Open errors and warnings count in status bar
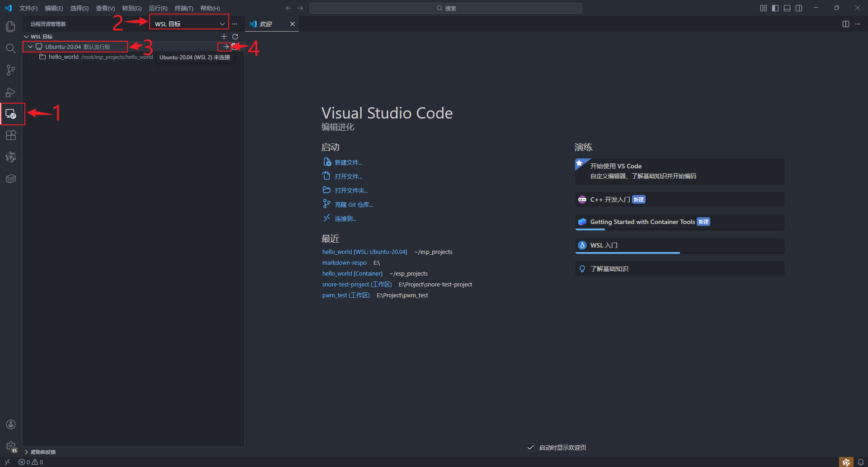This screenshot has width=868, height=467. point(31,462)
